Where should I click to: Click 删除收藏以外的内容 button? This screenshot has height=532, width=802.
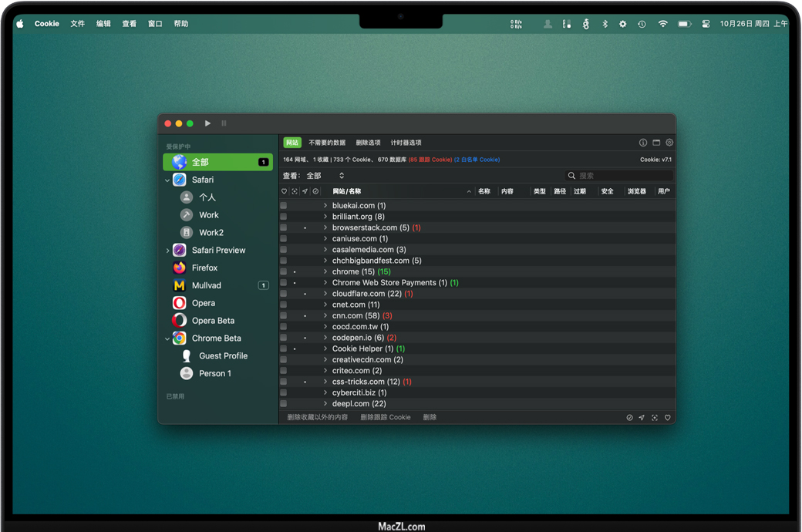pos(317,417)
